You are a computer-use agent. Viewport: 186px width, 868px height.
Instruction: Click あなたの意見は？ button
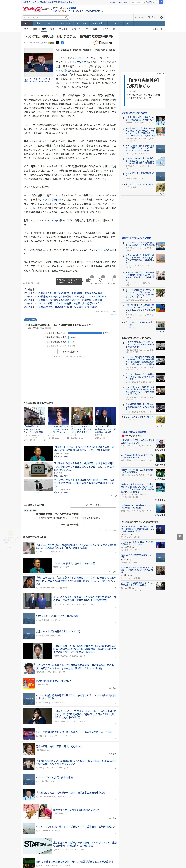[70, 351]
